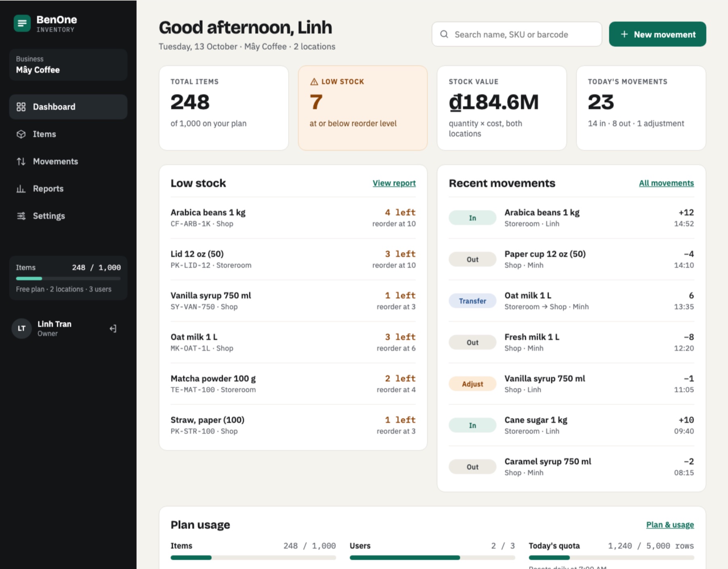Screen dimensions: 728x569
Task: Click 'CF-ARB-1K · Shop' SKU text
Action: pyautogui.click(x=202, y=224)
